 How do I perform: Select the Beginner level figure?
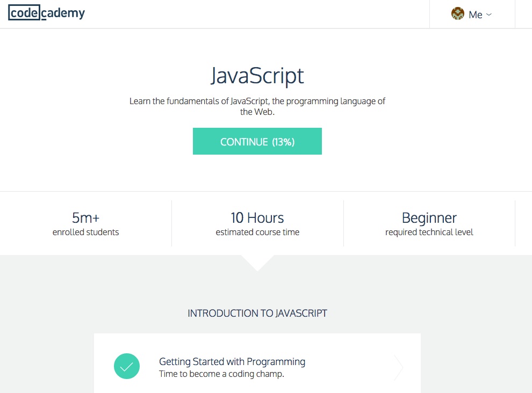point(429,218)
